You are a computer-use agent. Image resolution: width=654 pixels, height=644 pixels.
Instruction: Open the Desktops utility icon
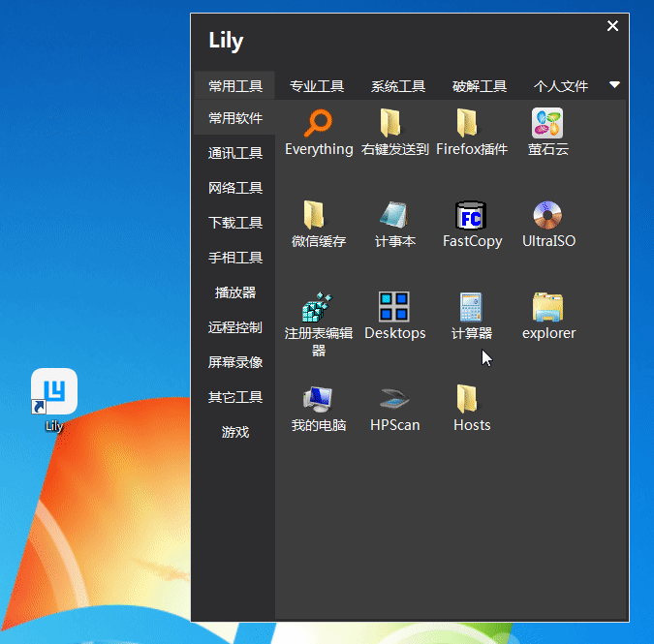pos(394,308)
